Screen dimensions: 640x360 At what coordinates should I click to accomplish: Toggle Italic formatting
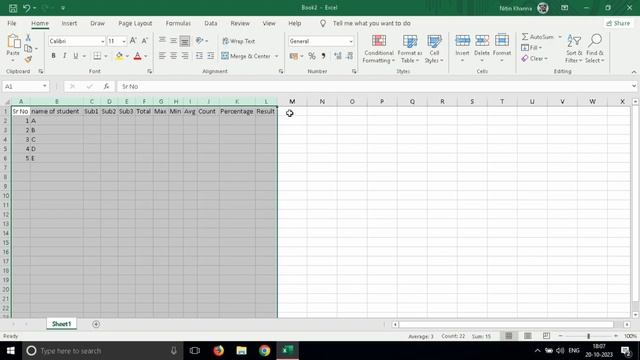[64, 56]
